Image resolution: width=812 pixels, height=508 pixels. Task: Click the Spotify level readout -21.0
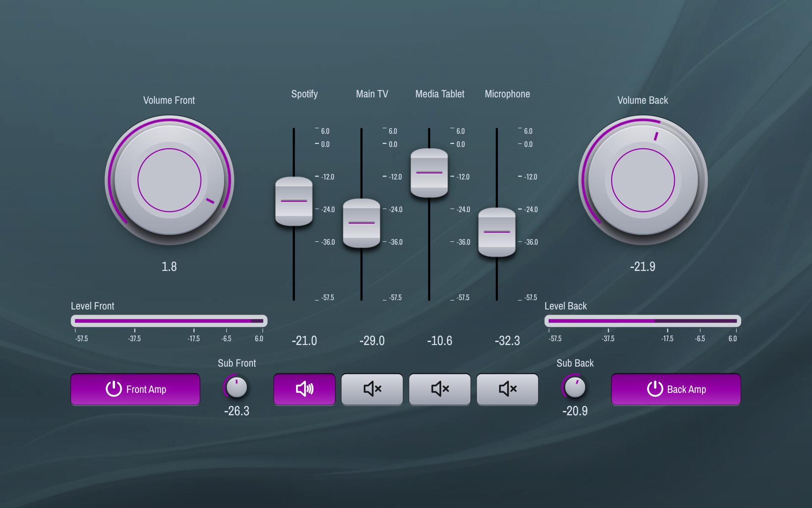[304, 341]
